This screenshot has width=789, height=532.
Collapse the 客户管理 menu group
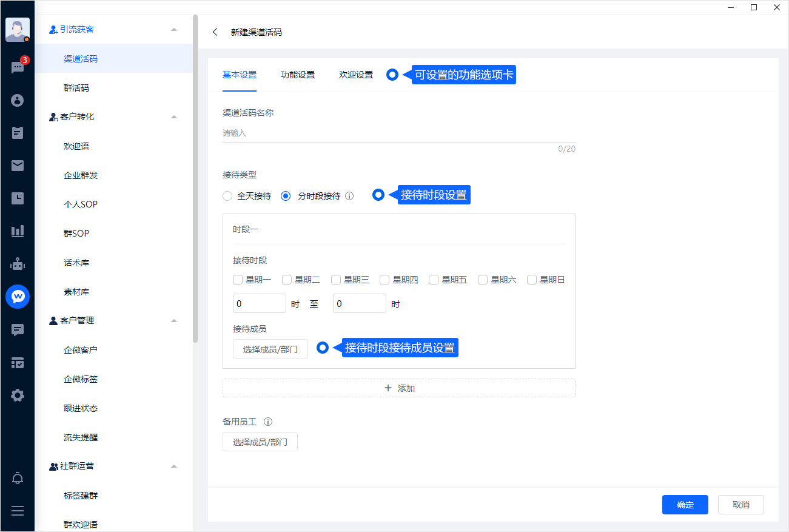pyautogui.click(x=174, y=320)
